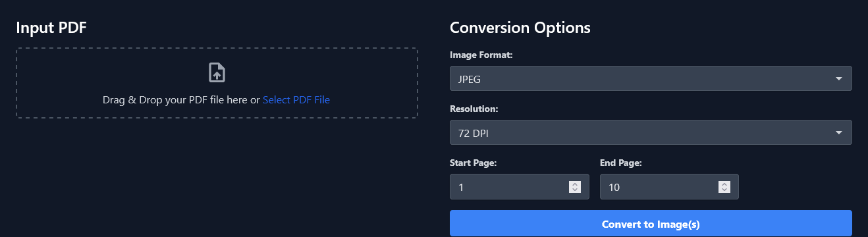Click the Drag & Drop instruction text
The height and width of the screenshot is (237, 868).
(x=181, y=100)
